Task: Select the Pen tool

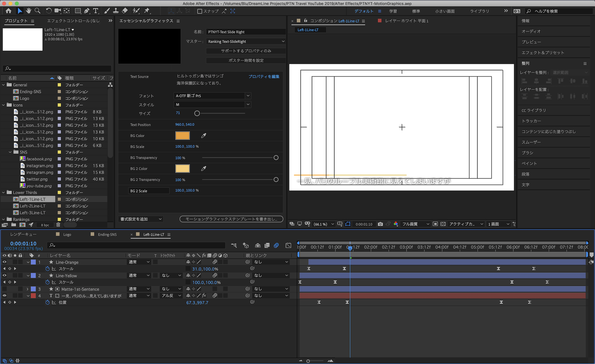Action: [87, 11]
